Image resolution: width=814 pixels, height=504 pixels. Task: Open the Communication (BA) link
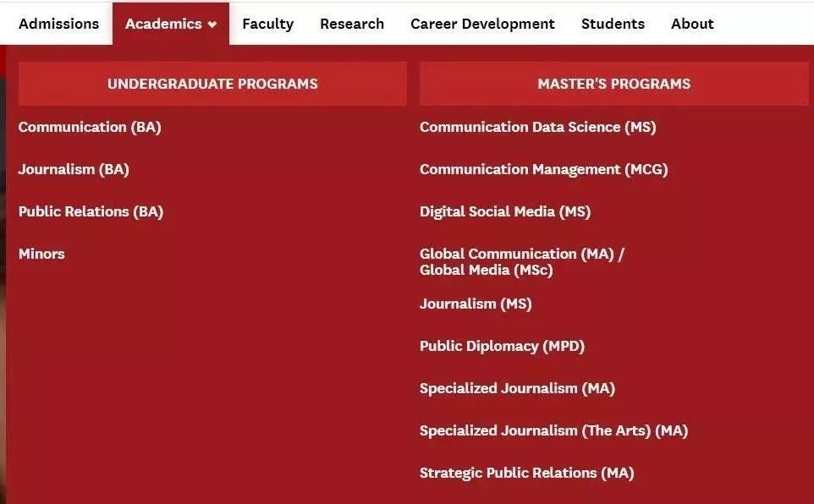[90, 127]
